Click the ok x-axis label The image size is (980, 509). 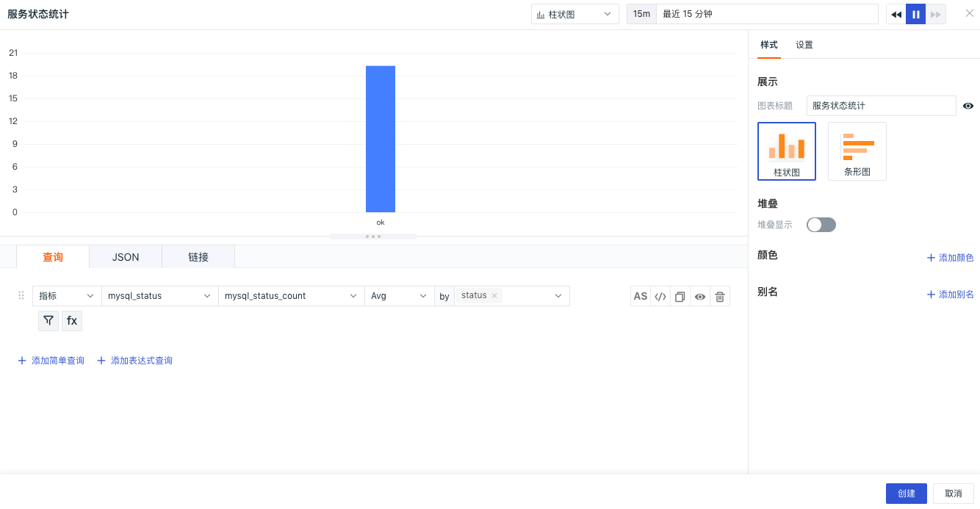coord(381,222)
